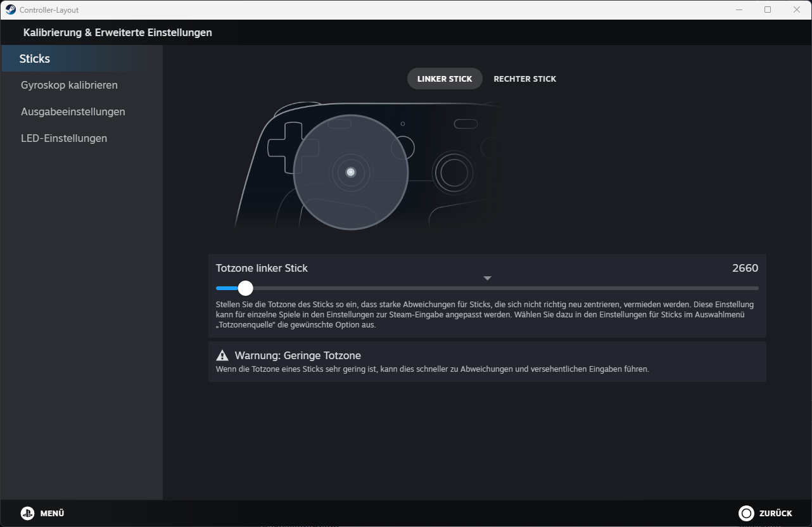The height and width of the screenshot is (527, 812).
Task: Click the Kalibrierung & Erweiterte Einstellungen heading
Action: (118, 32)
